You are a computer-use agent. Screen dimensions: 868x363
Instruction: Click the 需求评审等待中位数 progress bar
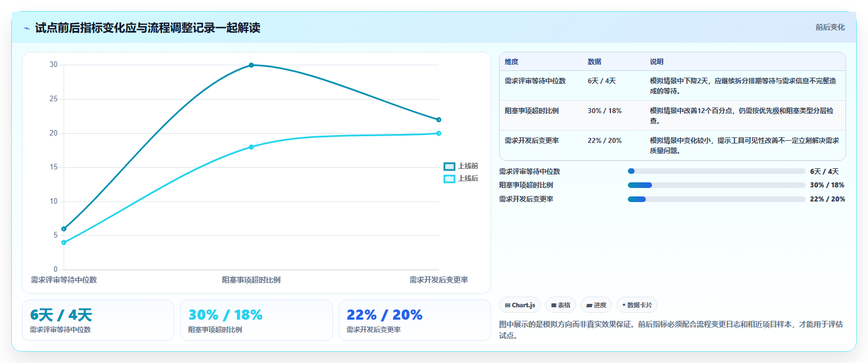click(x=716, y=171)
